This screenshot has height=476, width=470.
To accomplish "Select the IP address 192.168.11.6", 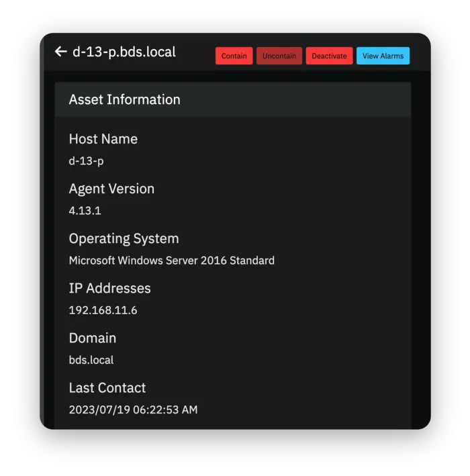I will [x=103, y=310].
